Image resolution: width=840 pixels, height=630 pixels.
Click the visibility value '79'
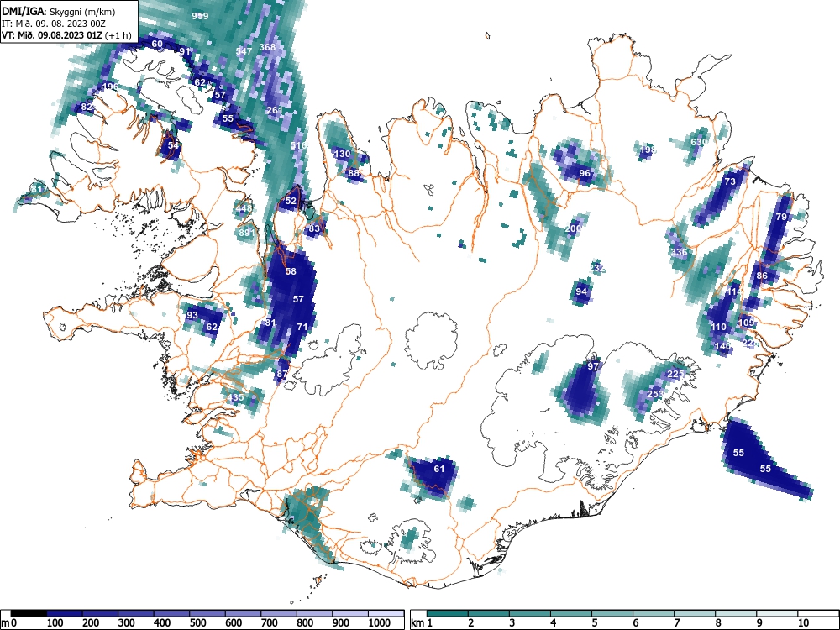781,217
